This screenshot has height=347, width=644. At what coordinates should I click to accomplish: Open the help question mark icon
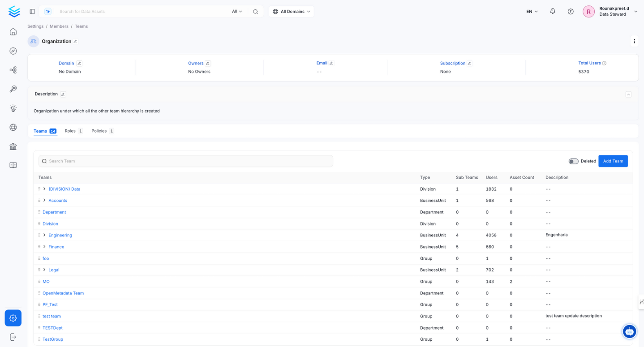tap(571, 12)
